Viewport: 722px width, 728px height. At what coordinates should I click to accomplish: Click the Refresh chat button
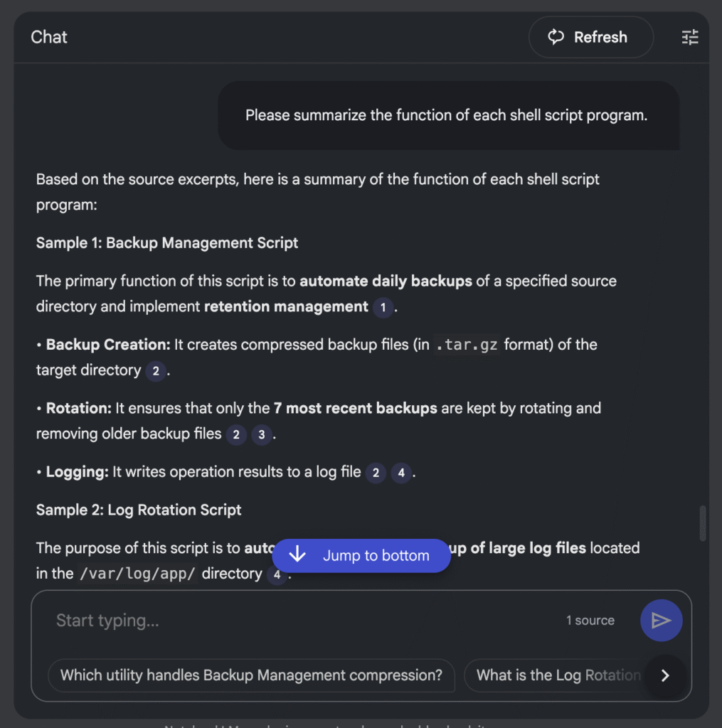pos(590,38)
